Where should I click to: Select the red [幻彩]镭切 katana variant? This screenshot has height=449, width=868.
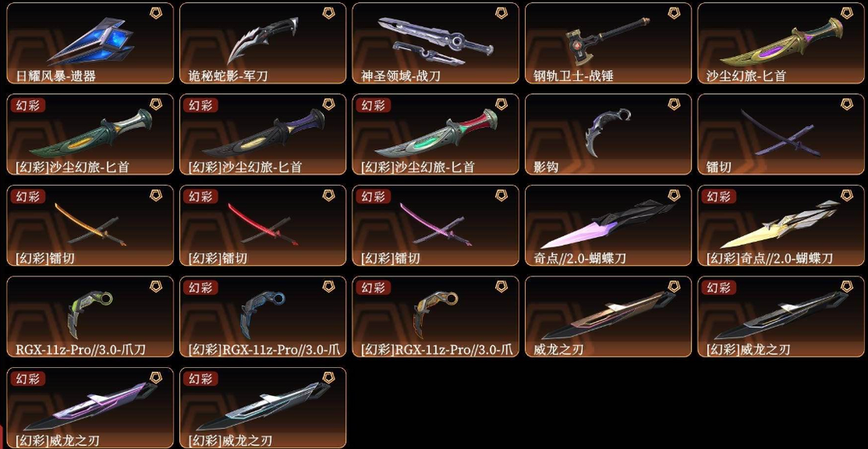(262, 226)
